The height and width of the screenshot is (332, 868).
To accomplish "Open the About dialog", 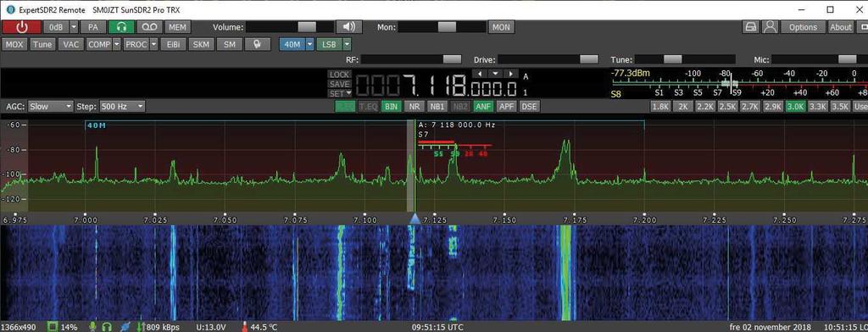I will [841, 26].
